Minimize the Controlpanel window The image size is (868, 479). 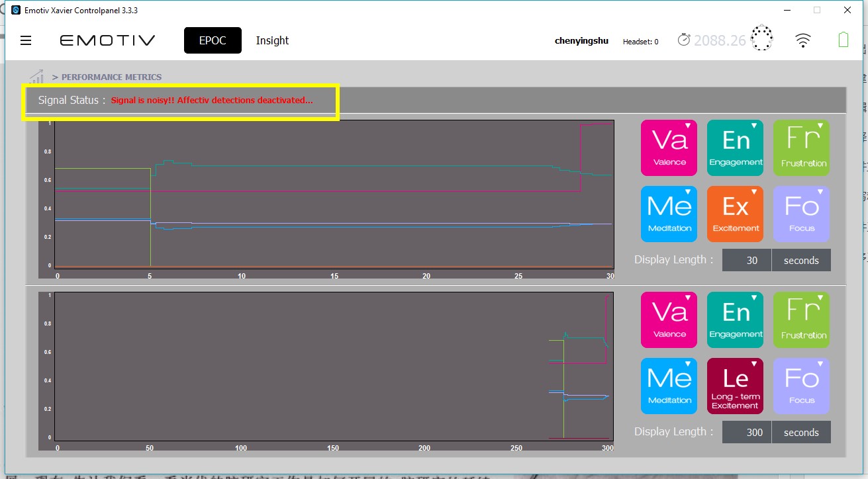tap(787, 11)
